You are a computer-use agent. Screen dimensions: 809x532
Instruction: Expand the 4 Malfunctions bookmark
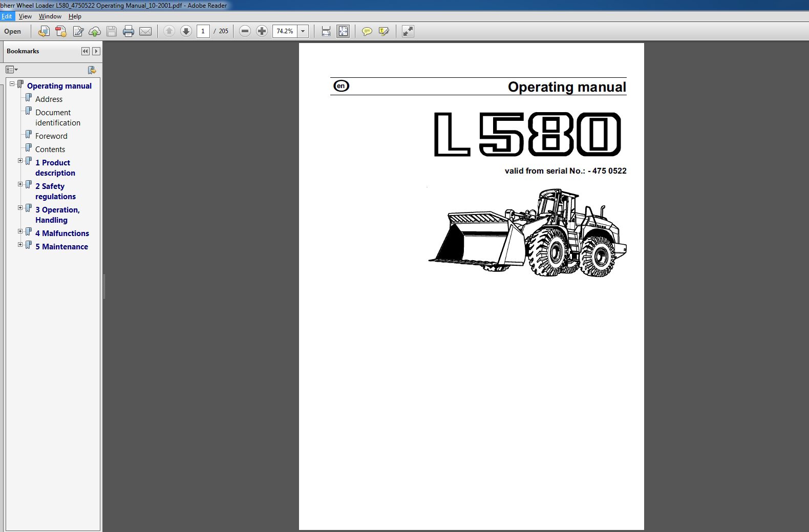(x=20, y=231)
